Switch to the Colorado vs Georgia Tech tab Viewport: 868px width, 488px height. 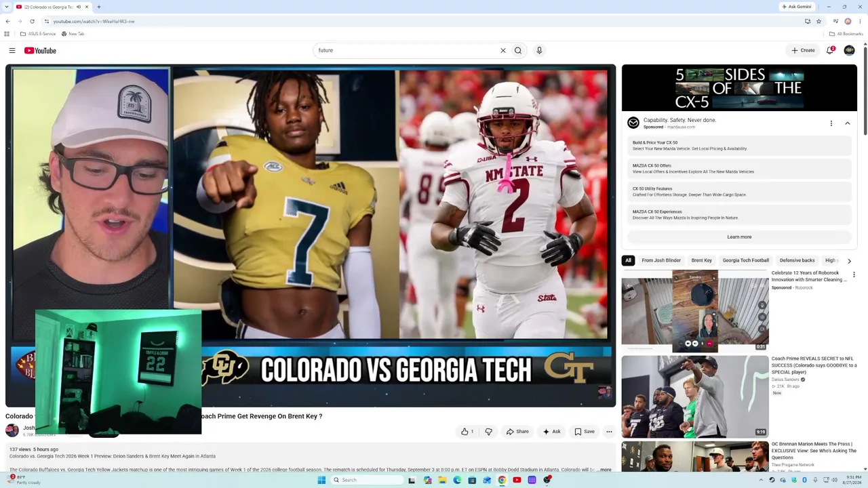(46, 7)
